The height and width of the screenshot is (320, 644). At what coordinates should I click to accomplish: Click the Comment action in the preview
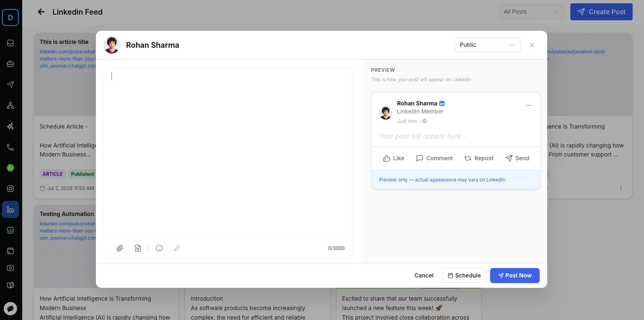pyautogui.click(x=434, y=158)
